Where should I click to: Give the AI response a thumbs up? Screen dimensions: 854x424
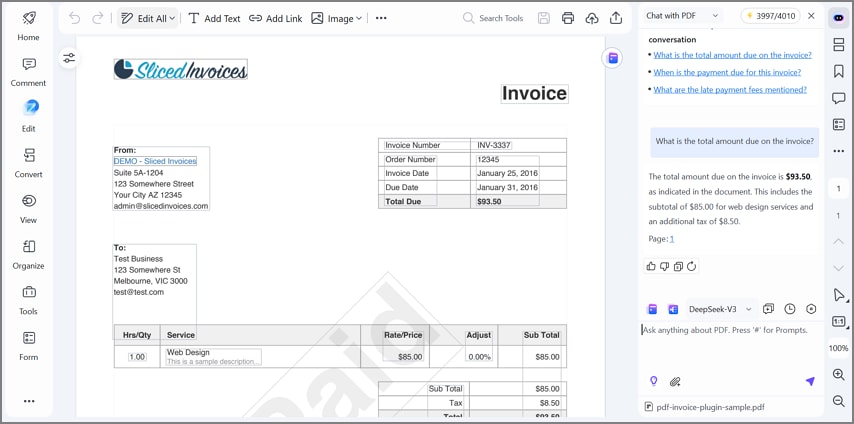coord(651,266)
